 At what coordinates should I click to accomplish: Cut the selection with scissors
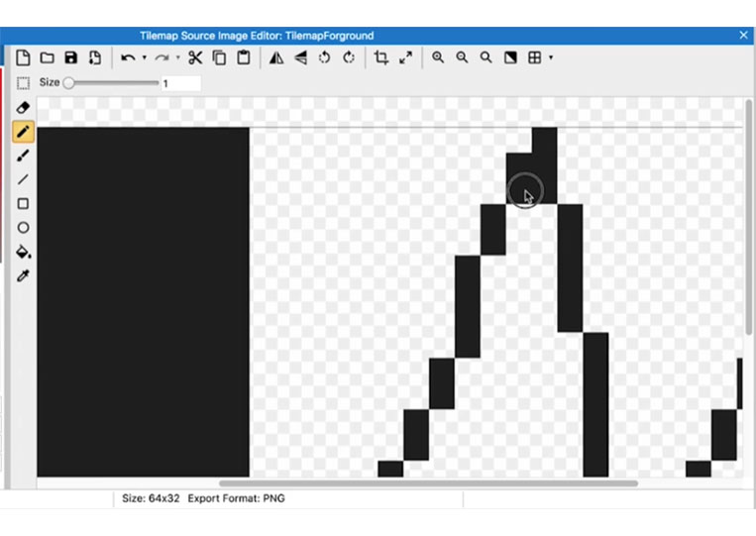tap(195, 57)
